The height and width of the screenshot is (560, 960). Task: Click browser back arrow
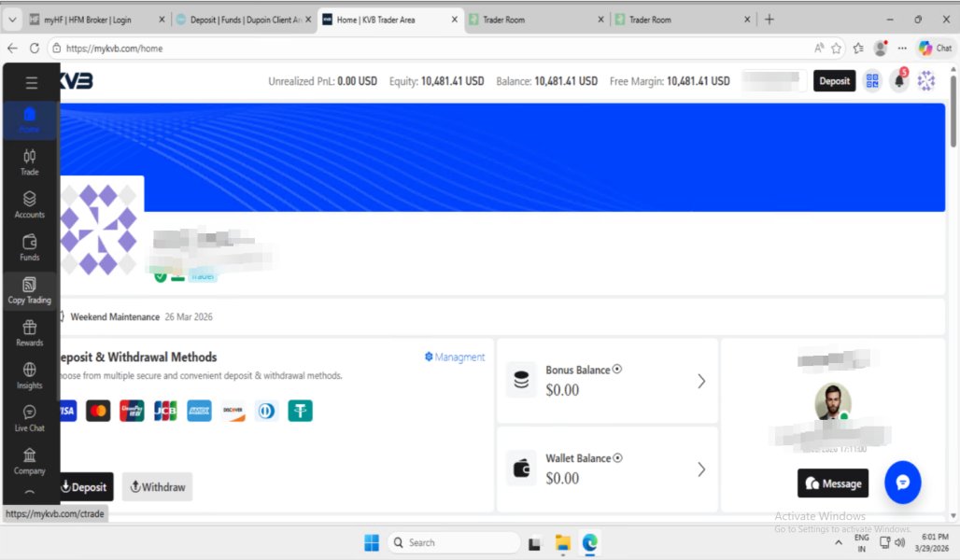tap(12, 48)
